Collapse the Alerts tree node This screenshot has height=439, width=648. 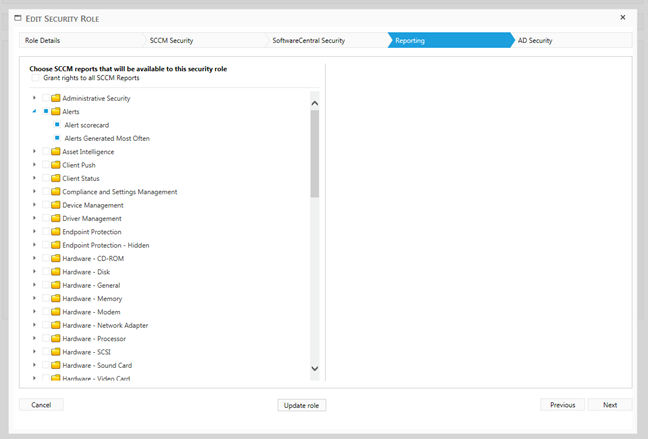tap(34, 112)
